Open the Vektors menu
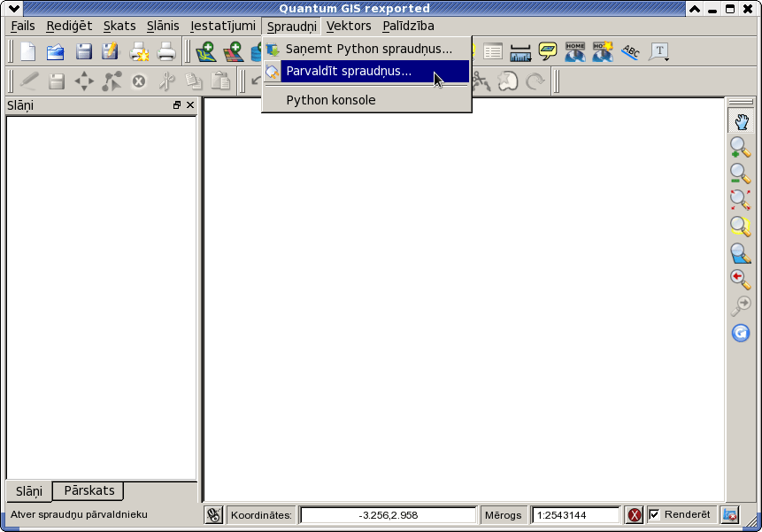This screenshot has width=762, height=532. point(349,26)
